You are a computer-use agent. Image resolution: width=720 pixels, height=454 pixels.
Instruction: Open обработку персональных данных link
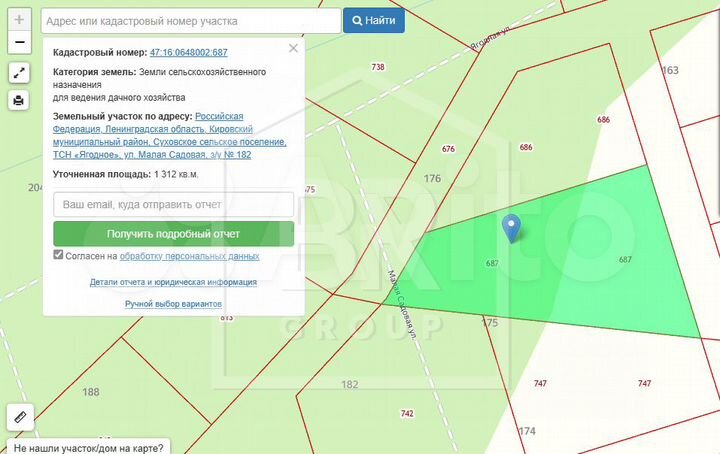click(189, 256)
